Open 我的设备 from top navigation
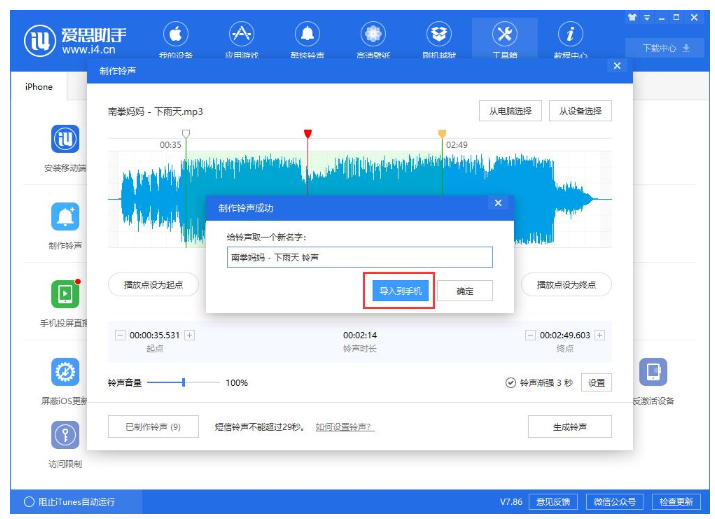The height and width of the screenshot is (519, 715). pyautogui.click(x=176, y=37)
